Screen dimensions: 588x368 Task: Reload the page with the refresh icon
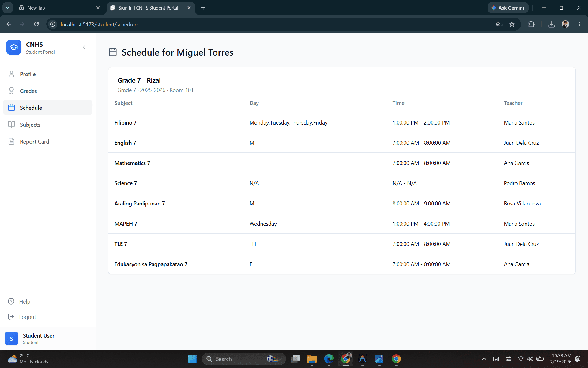(x=36, y=24)
